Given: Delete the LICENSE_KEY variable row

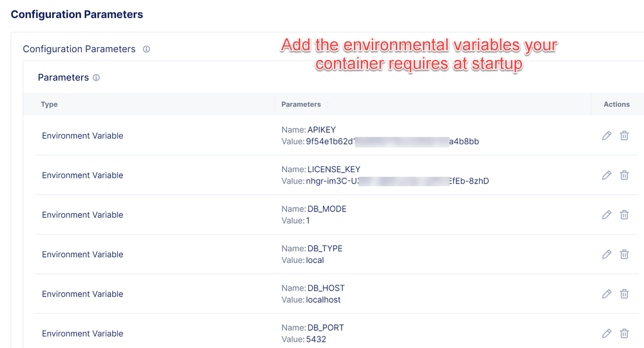Looking at the screenshot, I should coord(624,175).
